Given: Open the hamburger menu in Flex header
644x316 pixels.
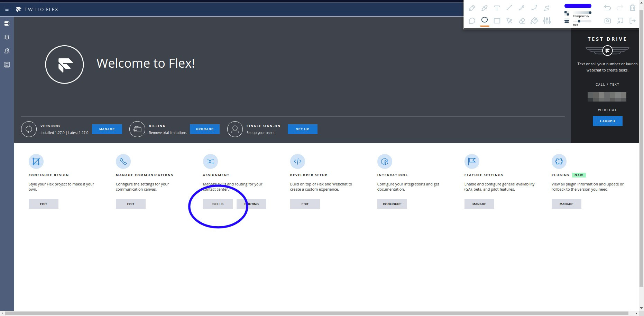Looking at the screenshot, I should coord(7,9).
